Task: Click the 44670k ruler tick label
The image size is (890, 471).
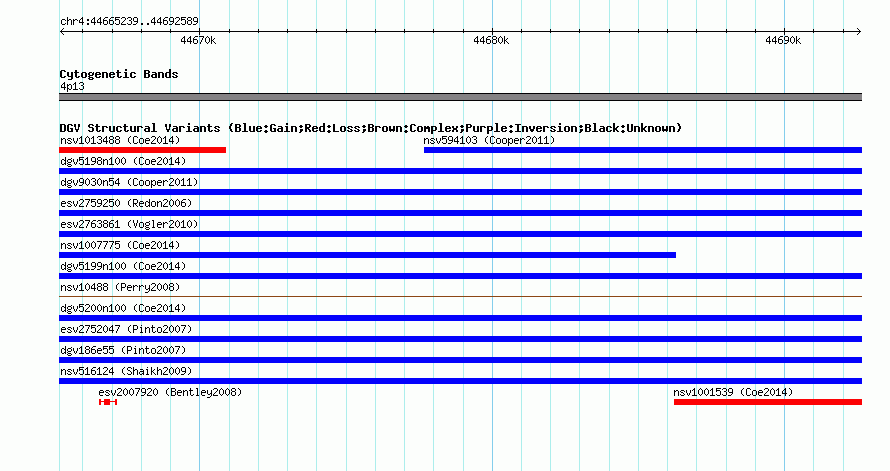Action: coord(198,40)
